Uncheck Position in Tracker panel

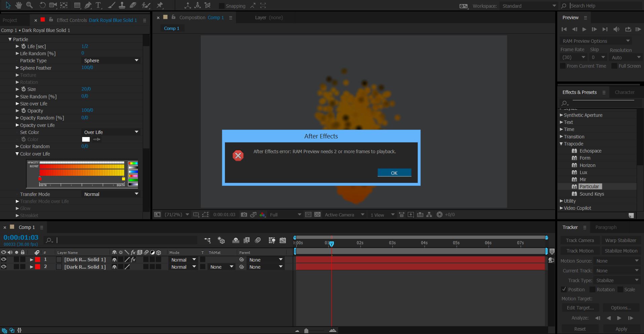pyautogui.click(x=564, y=289)
